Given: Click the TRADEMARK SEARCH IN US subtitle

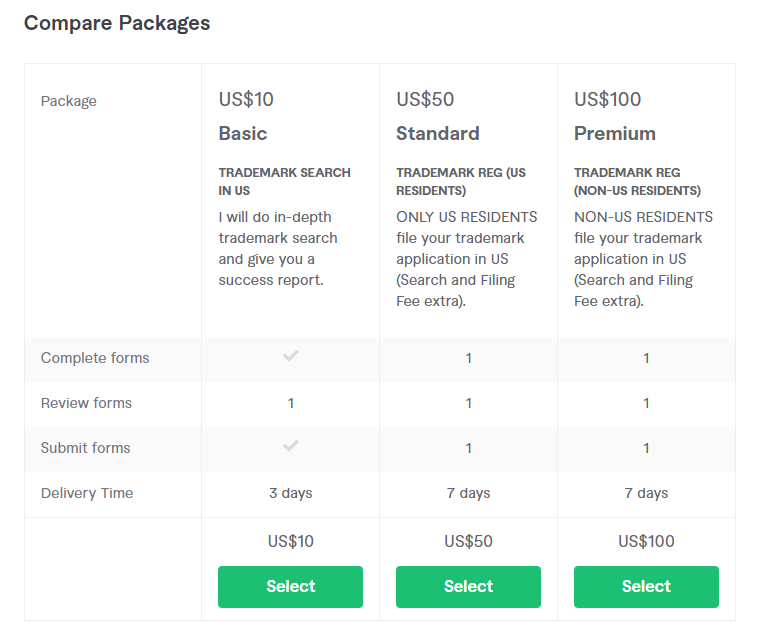Looking at the screenshot, I should [x=284, y=181].
